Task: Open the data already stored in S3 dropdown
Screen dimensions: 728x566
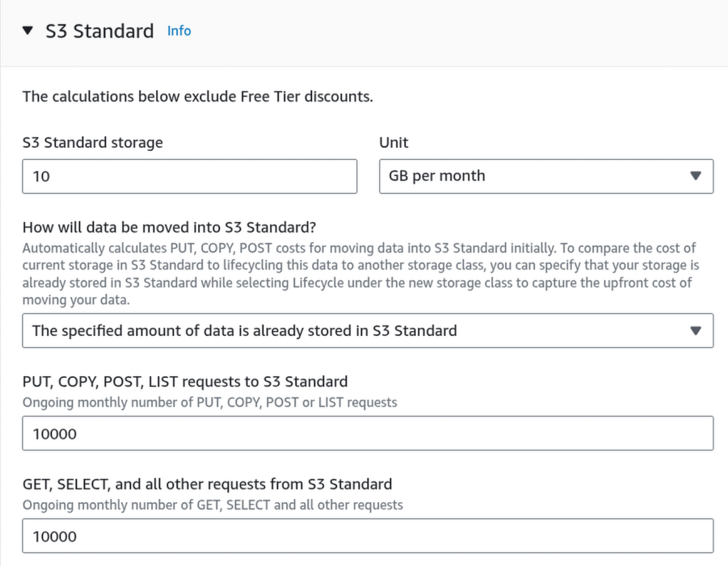Action: [368, 330]
